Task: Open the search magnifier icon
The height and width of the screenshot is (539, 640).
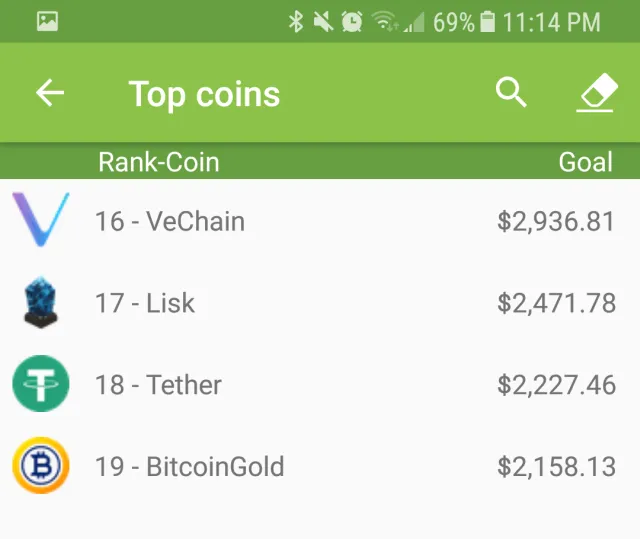Action: tap(511, 93)
